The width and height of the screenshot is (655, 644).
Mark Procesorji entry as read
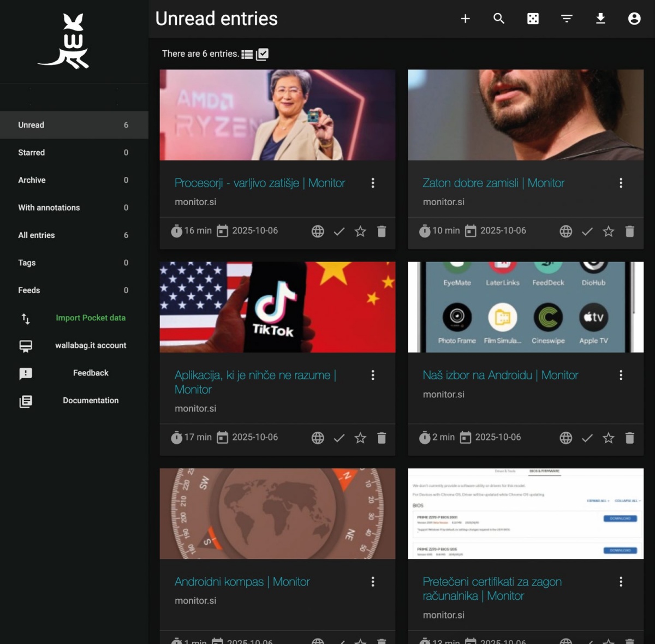pos(339,231)
